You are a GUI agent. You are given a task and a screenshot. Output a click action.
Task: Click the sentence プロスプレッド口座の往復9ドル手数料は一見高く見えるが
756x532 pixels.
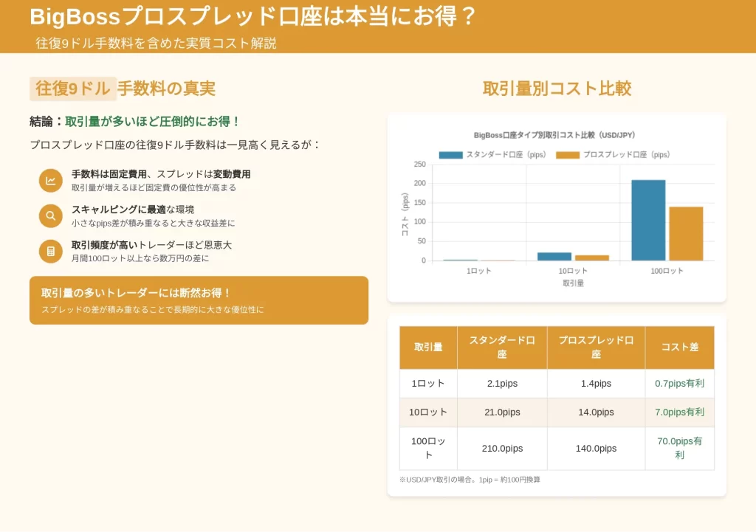point(174,145)
